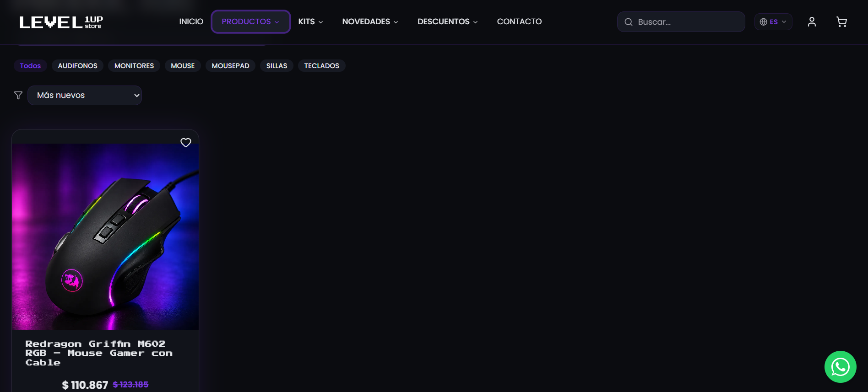Expand the PRODUCTOS menu

(250, 21)
